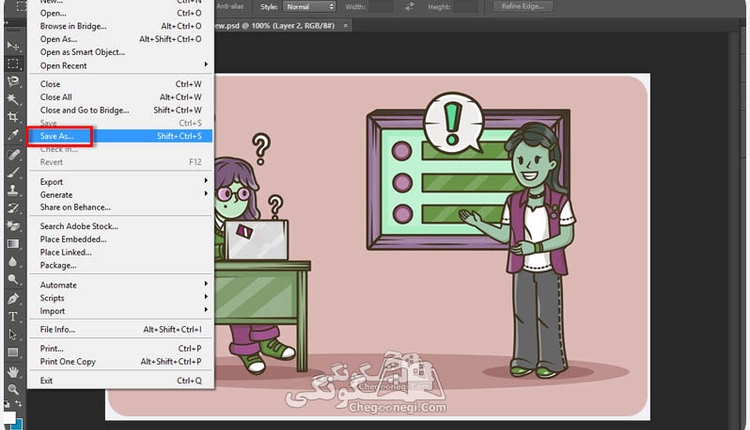Switch to the Layer 2 document tab
This screenshot has height=430, width=750.
coord(283,25)
